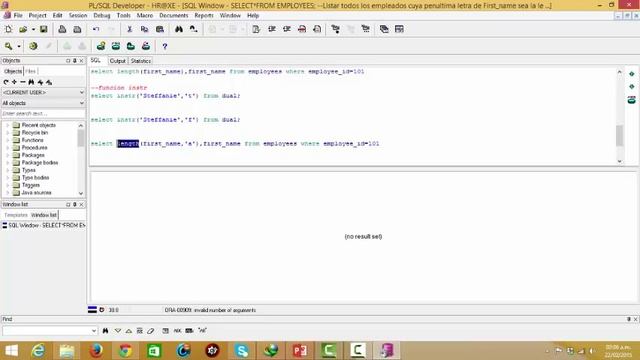
Task: Click the ORA-00909 error message in status bar
Action: pos(210,310)
